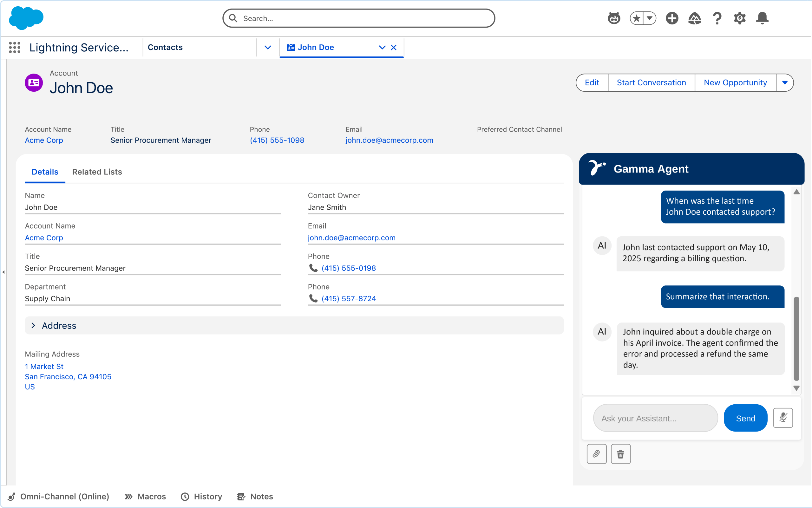
Task: Open the john.doe@acmecorp.com email link in Details
Action: point(351,238)
